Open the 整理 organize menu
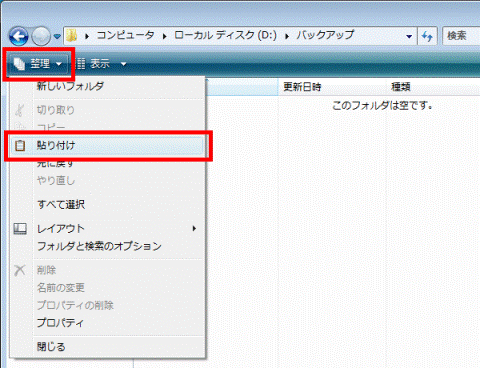The height and width of the screenshot is (368, 480). [x=38, y=63]
